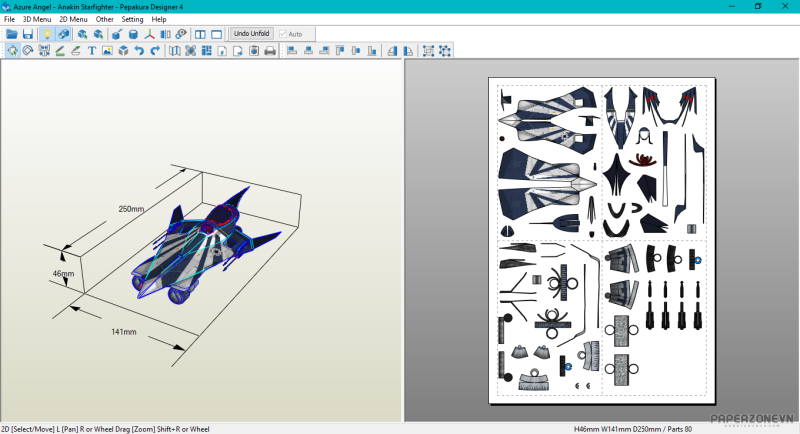Click the mirror/flip panels icon
800x434 pixels.
[x=165, y=34]
